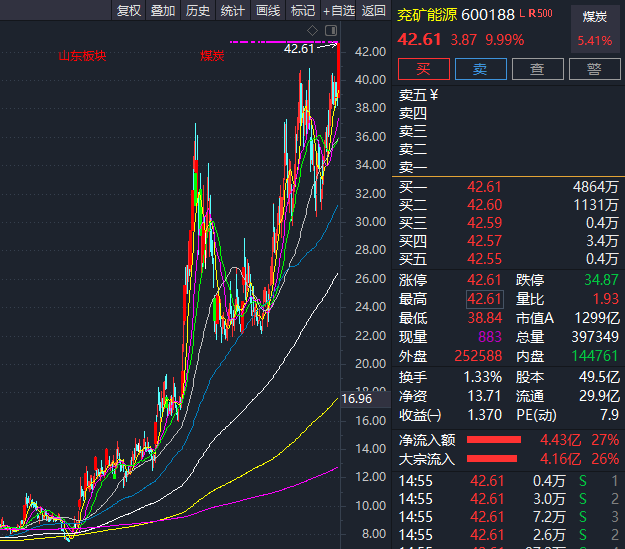Image resolution: width=625 pixels, height=549 pixels.
Task: Click the 查 query button
Action: point(537,69)
